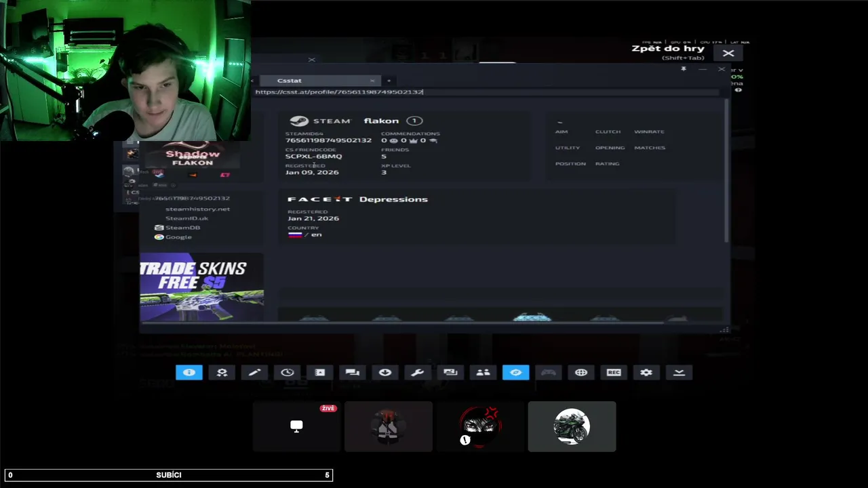The width and height of the screenshot is (868, 488).
Task: Open the Friends people icon
Action: (x=483, y=372)
